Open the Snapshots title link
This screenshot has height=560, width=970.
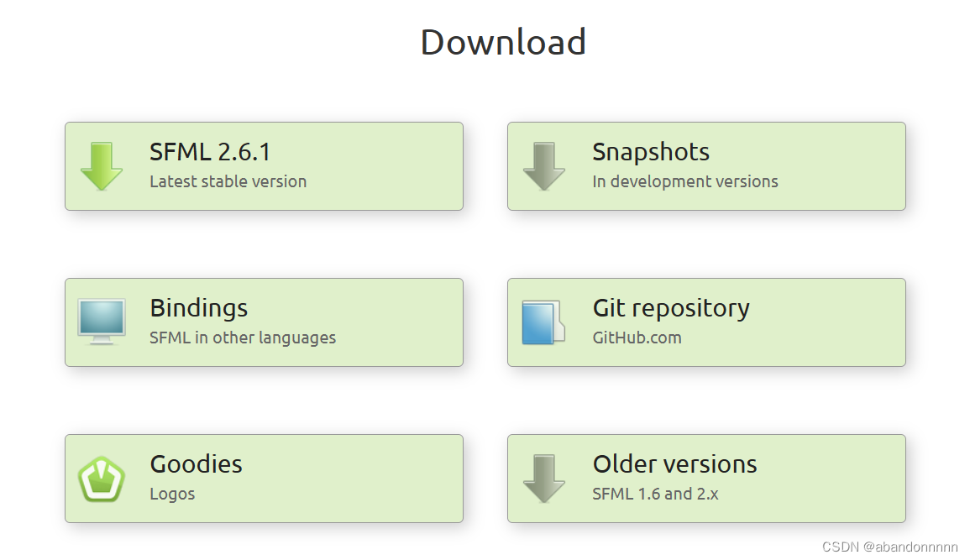651,152
